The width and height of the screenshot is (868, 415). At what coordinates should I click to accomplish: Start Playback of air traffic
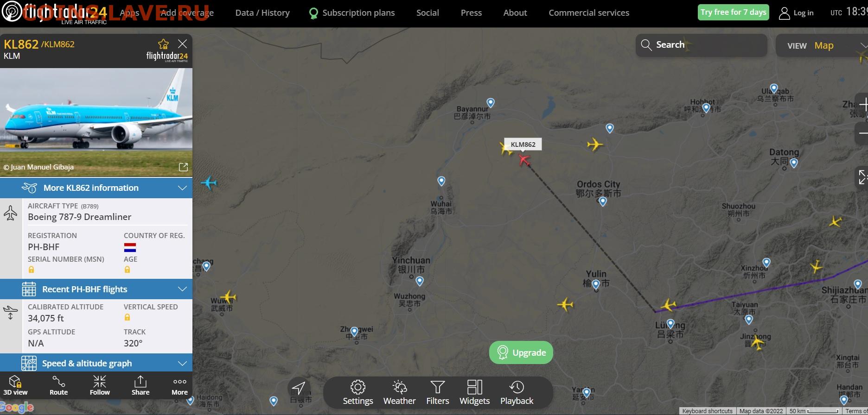click(517, 392)
